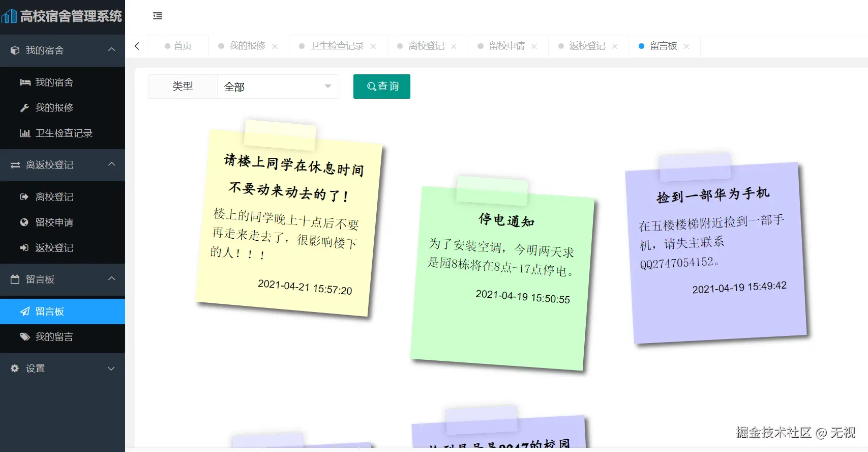
Task: Switch to the 首页 tab
Action: pos(178,46)
